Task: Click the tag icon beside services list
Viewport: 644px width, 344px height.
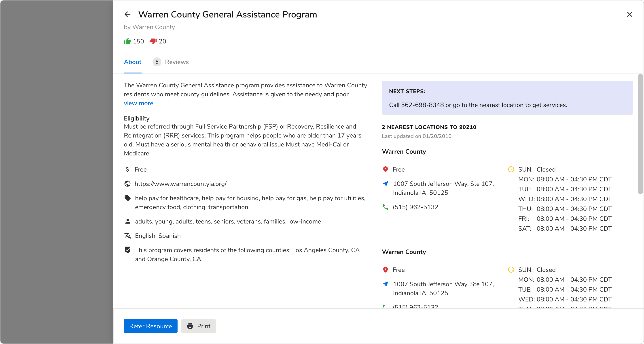Action: (127, 198)
